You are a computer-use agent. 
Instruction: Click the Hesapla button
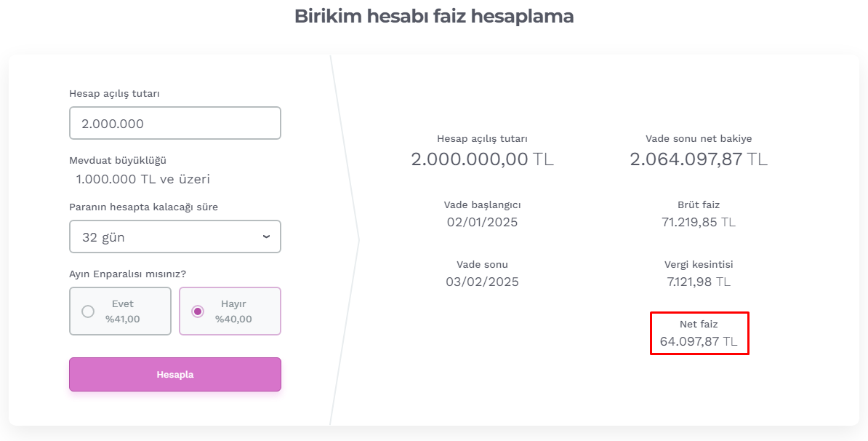coord(175,375)
